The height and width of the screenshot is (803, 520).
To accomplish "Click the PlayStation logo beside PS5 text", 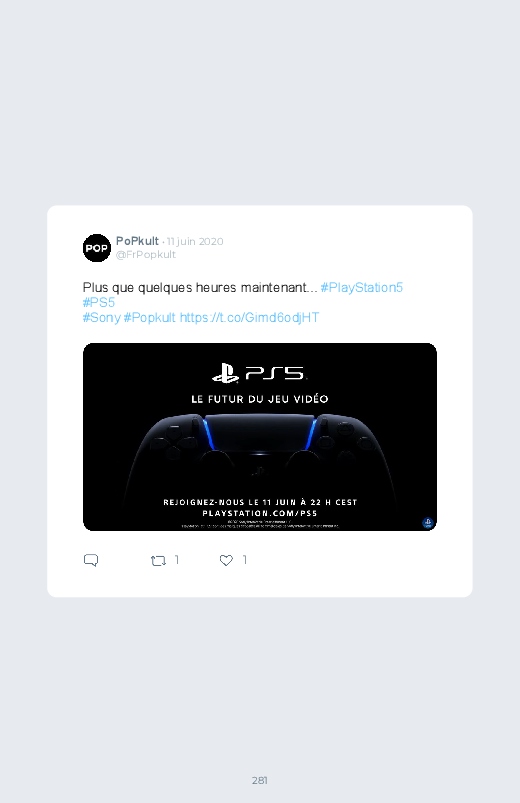I will [x=225, y=373].
